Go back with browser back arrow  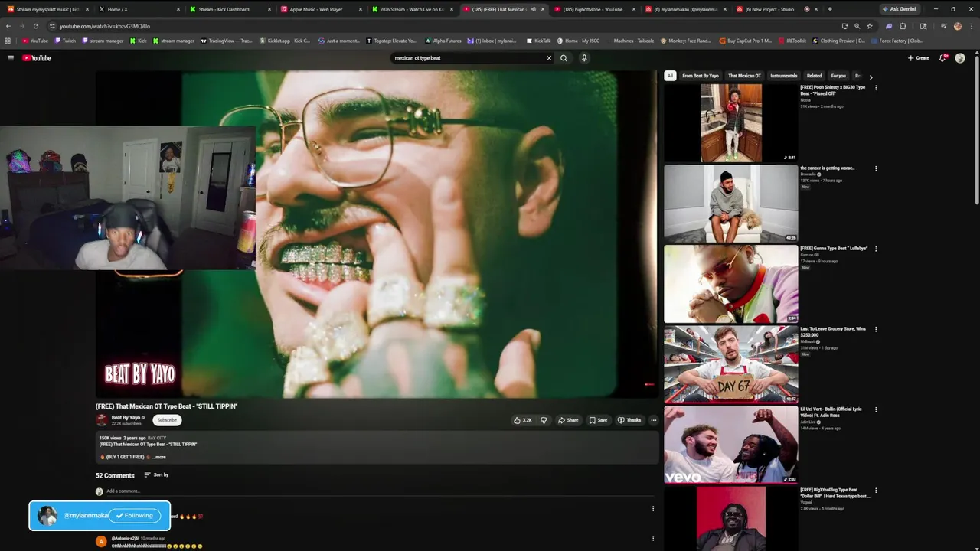(x=8, y=26)
